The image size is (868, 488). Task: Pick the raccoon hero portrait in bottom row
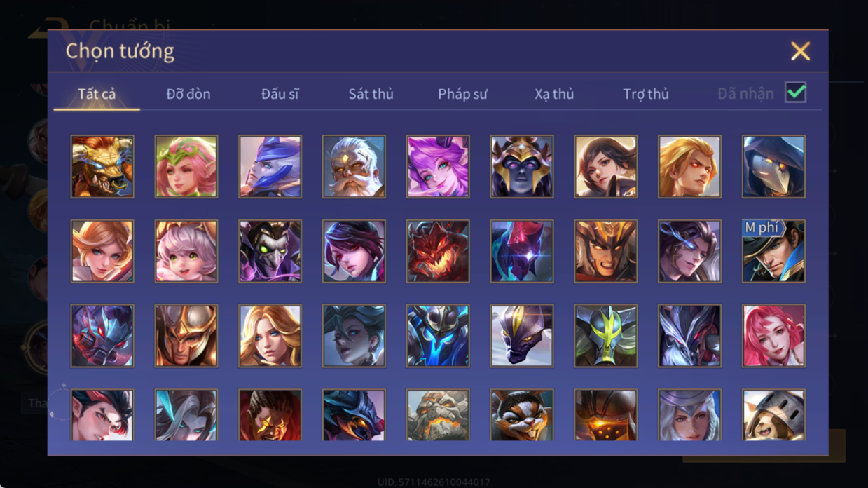(x=522, y=415)
